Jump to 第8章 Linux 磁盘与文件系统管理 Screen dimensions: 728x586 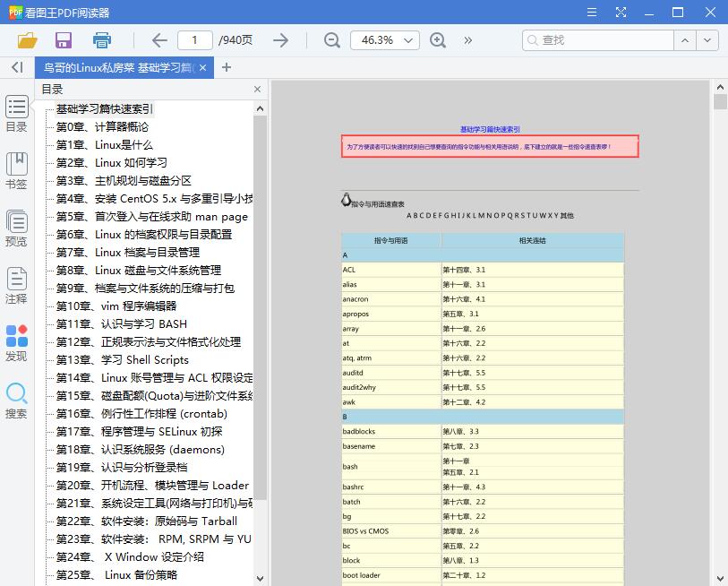point(139,271)
